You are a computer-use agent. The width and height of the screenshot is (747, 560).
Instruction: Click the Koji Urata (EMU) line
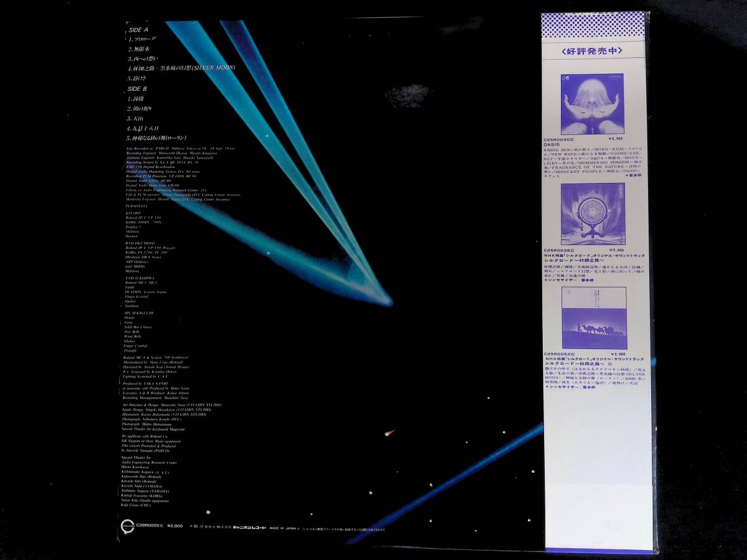point(136,505)
